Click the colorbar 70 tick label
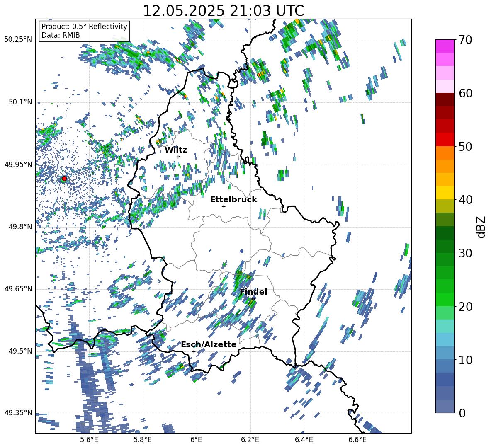Screen dimensions: 491x448 tap(465, 40)
